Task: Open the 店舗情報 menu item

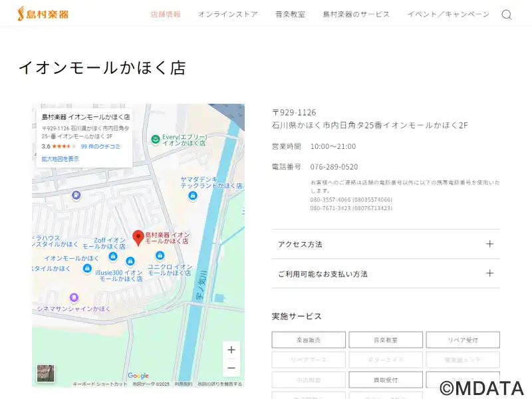Action: (166, 14)
